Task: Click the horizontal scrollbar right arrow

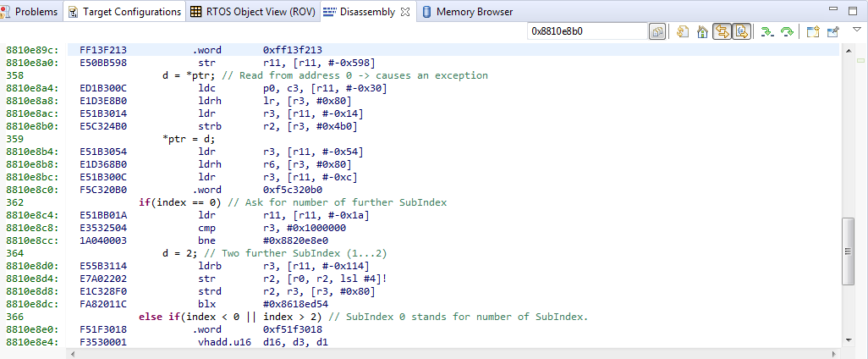Action: coord(834,353)
